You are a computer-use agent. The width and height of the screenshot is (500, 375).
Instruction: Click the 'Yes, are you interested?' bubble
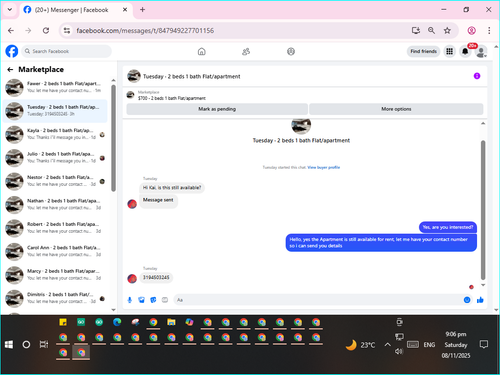pyautogui.click(x=448, y=227)
